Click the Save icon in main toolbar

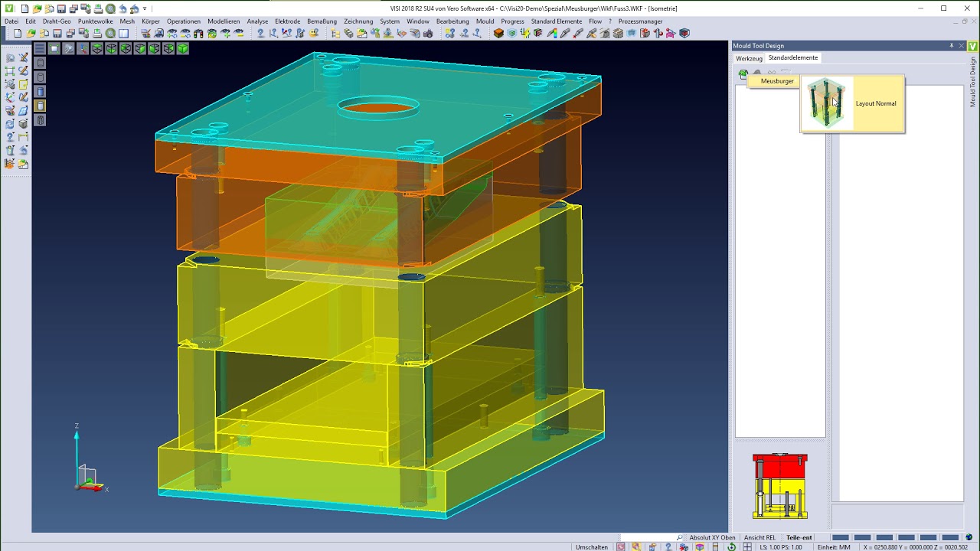pos(57,34)
